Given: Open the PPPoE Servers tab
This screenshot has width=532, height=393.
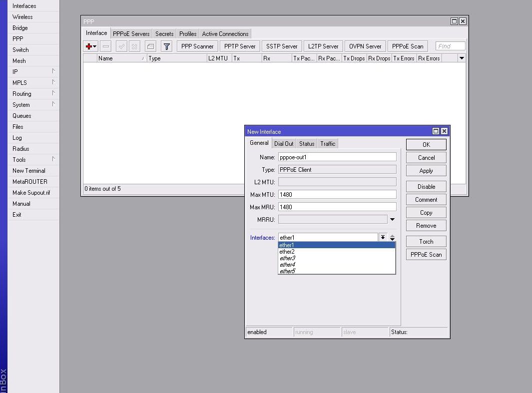Looking at the screenshot, I should coord(131,33).
